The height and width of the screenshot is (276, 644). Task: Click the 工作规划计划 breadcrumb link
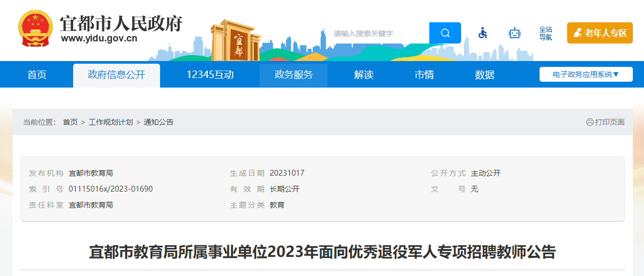(111, 122)
